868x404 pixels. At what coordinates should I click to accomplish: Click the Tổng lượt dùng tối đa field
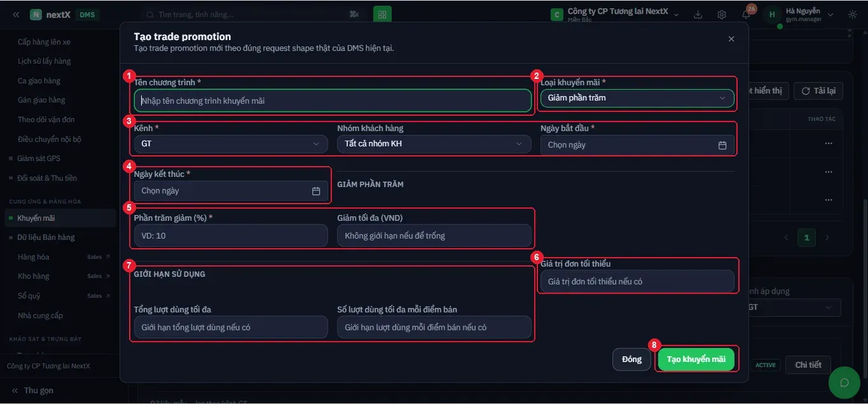pyautogui.click(x=231, y=327)
